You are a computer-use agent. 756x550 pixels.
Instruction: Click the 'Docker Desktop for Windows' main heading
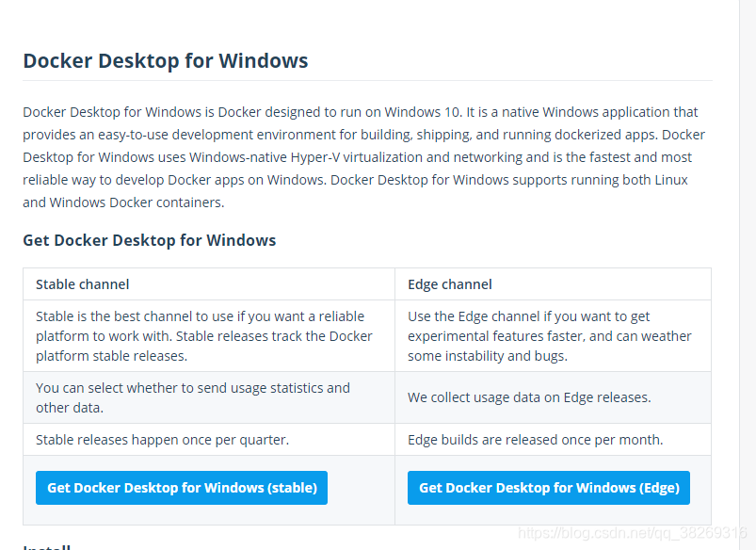point(166,61)
